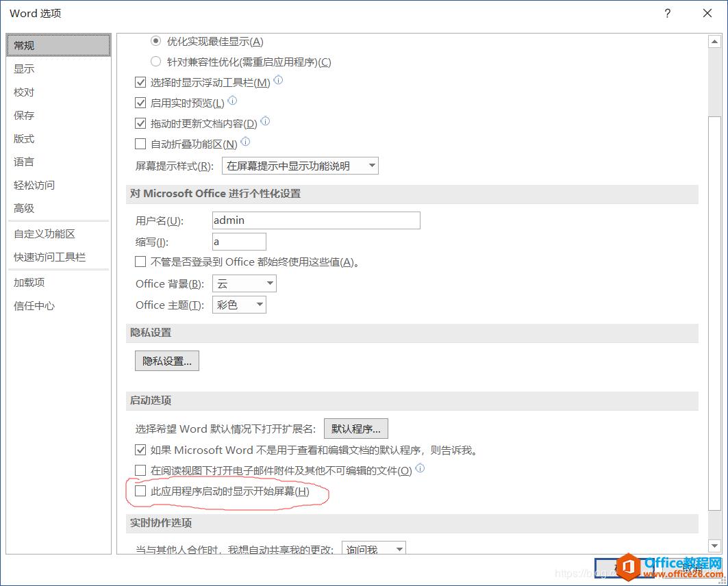Open the Office 背景 dropdown showing 云
728x586 pixels.
244,283
